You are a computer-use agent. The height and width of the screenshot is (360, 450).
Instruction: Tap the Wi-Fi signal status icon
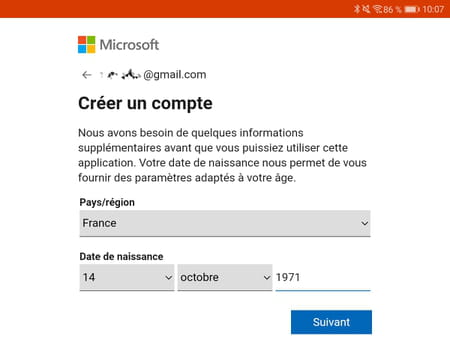coord(377,9)
